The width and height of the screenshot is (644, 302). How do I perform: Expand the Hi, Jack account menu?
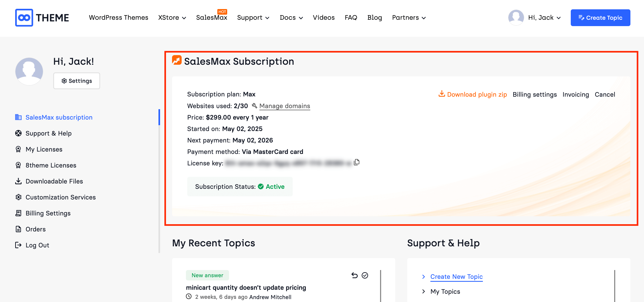coord(544,18)
